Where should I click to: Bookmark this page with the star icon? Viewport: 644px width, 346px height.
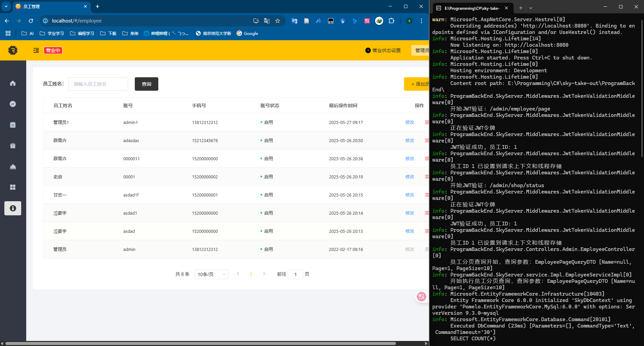click(278, 21)
